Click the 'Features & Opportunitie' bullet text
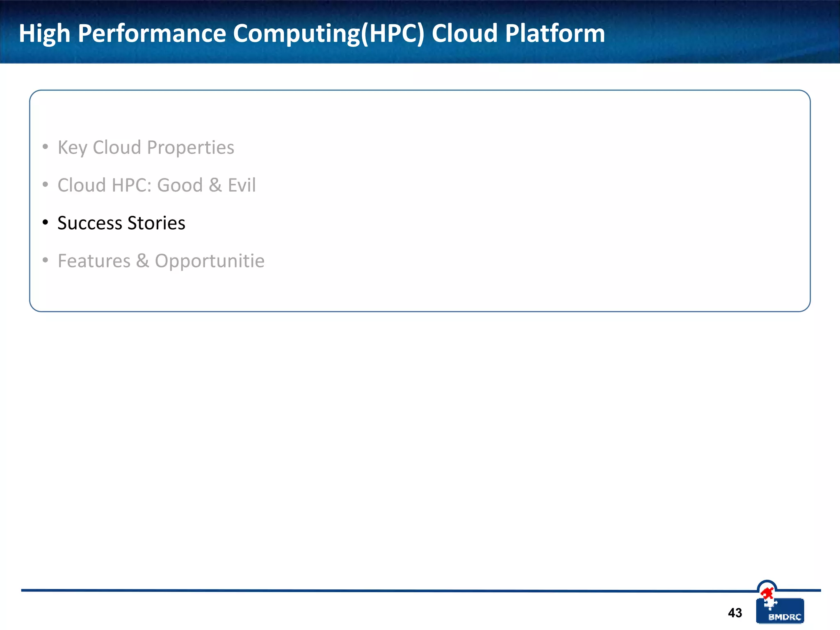The height and width of the screenshot is (630, 840). pos(161,261)
